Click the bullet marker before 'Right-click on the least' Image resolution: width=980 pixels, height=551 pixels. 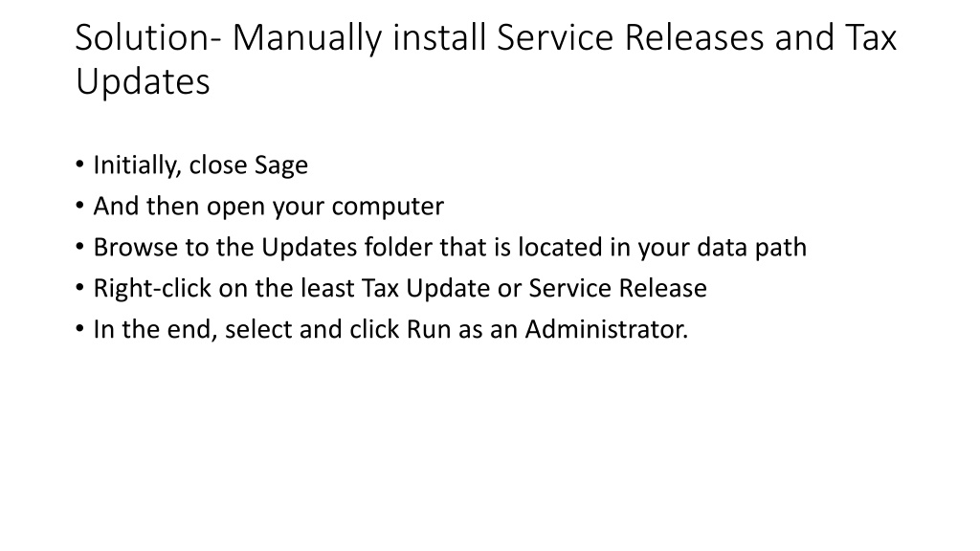(79, 288)
